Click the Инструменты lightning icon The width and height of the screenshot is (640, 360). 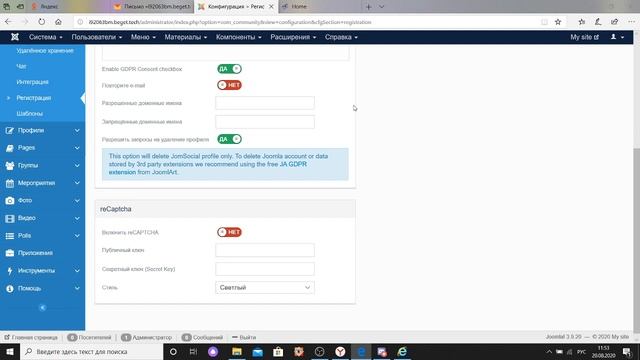point(10,271)
